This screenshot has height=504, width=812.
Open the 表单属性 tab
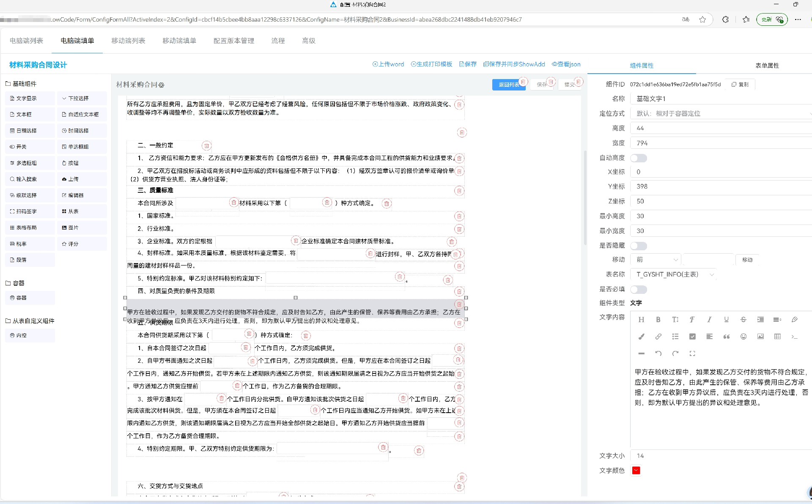(x=767, y=66)
